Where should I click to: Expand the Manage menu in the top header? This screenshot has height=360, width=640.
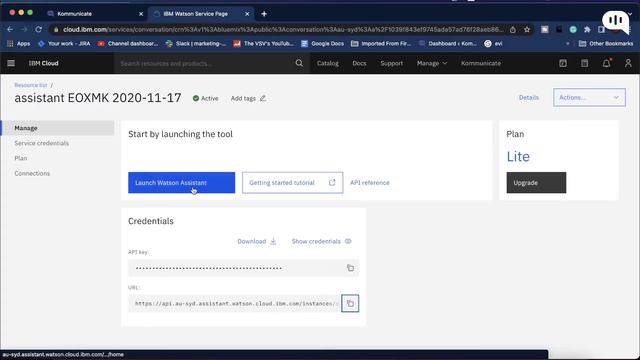(x=432, y=63)
